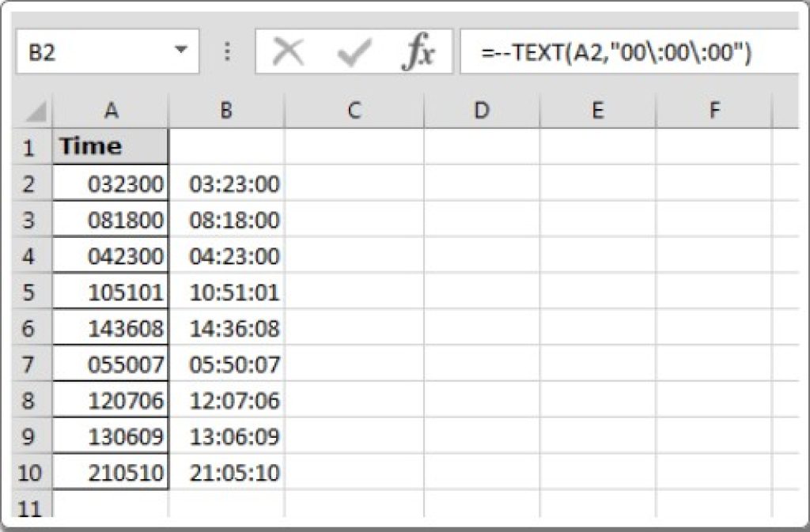Click the Insert Function fx icon

pyautogui.click(x=422, y=49)
